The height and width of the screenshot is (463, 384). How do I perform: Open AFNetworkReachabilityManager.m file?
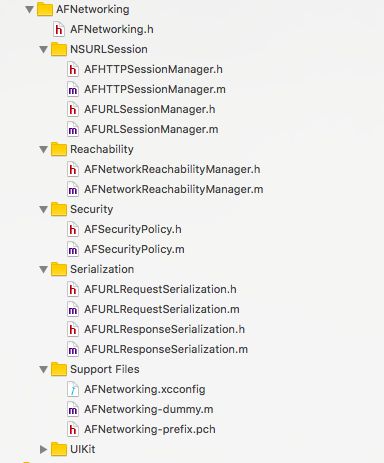[174, 189]
